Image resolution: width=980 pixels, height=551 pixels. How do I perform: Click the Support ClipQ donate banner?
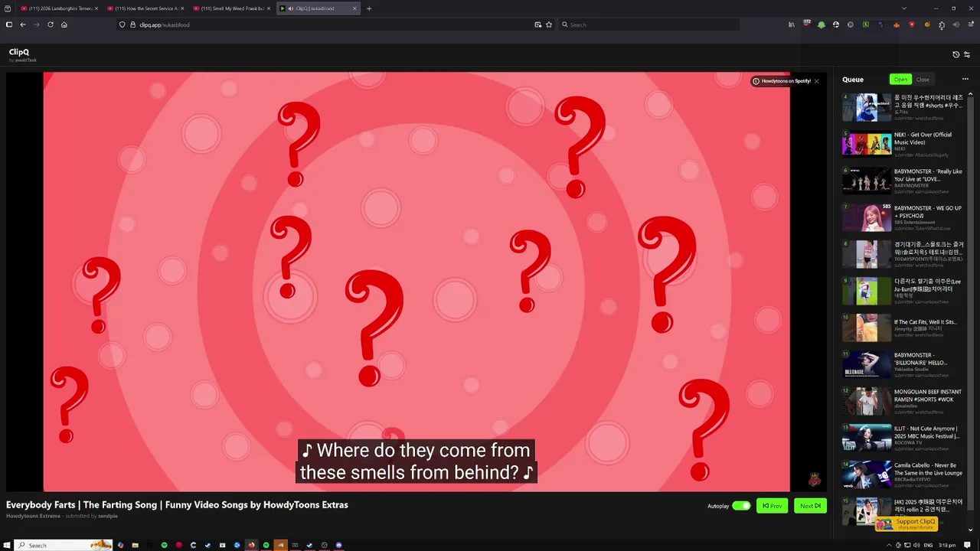coord(906,523)
